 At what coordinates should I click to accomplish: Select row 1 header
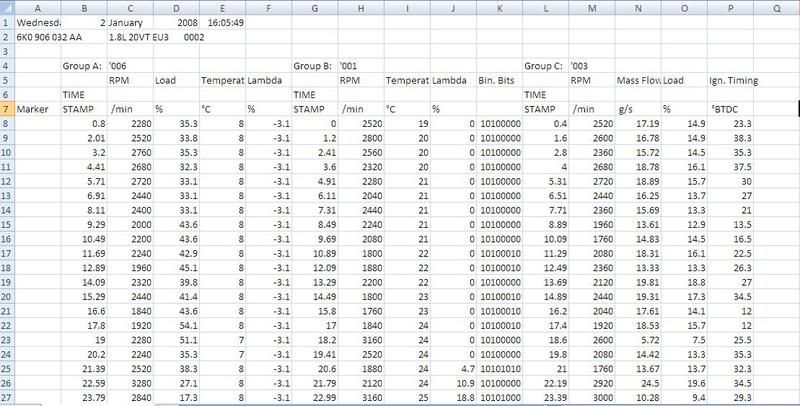pos(7,23)
